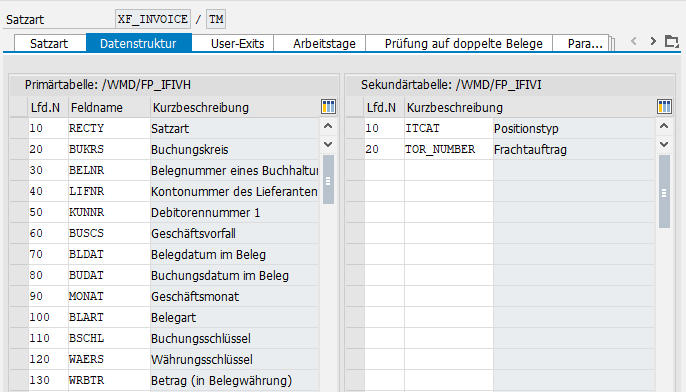686x392 pixels.
Task: Click Lfd.N header in primary table
Action: 48,107
